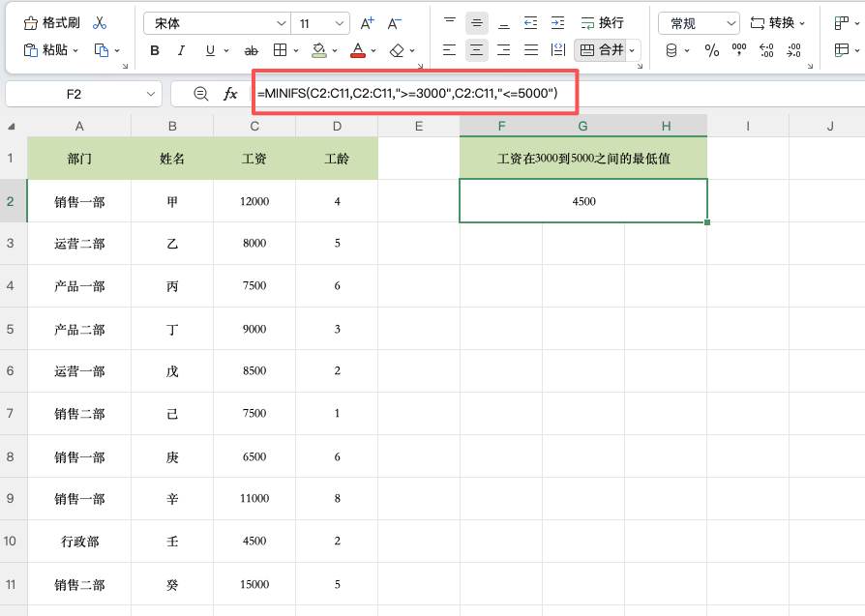Click the Fill color bucket icon
Viewport: 865px width, 616px height.
[x=319, y=50]
